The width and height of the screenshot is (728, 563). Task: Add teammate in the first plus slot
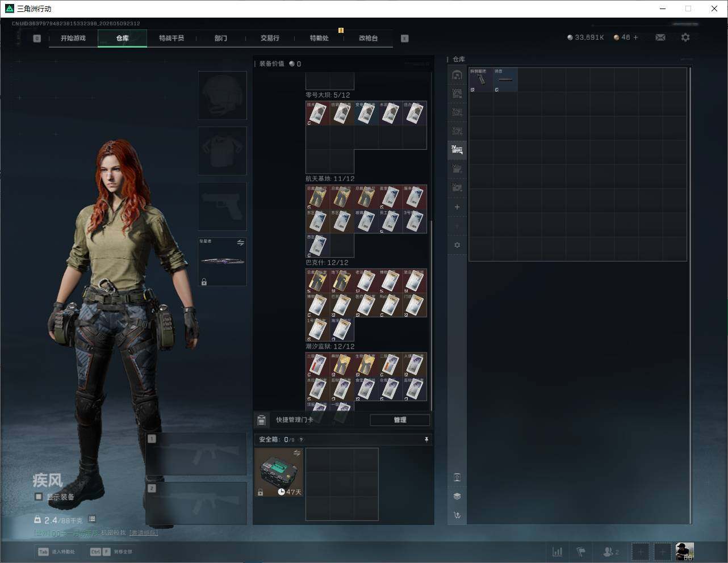point(640,552)
